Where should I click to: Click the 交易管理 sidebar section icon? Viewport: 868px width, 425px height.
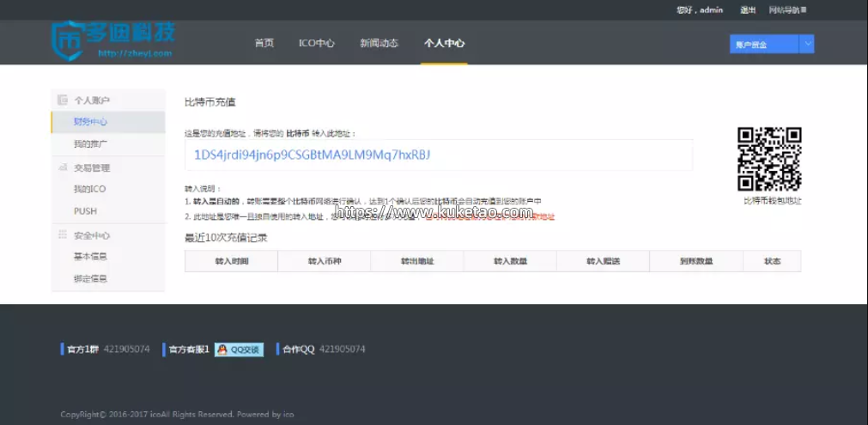point(63,167)
